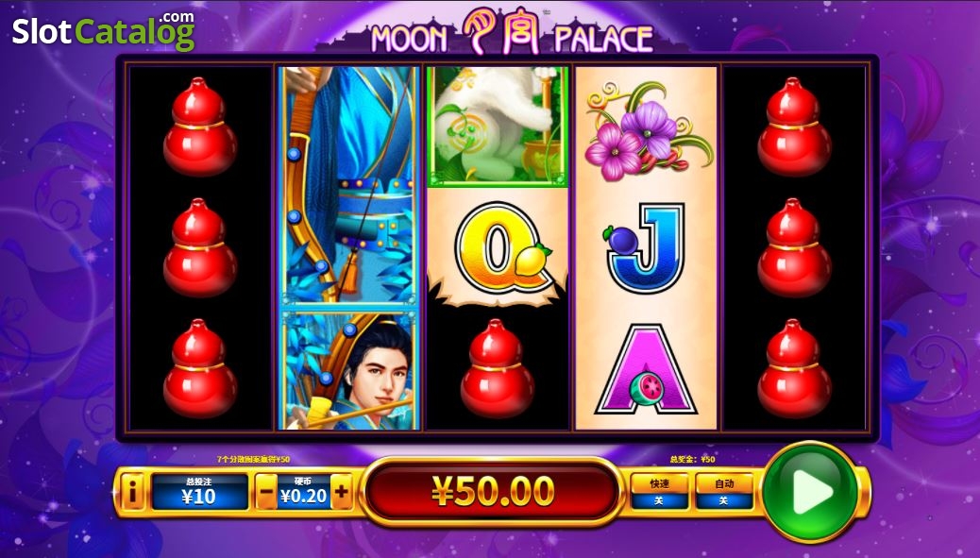Increase the coin value with plus
This screenshot has width=980, height=558.
(x=341, y=493)
